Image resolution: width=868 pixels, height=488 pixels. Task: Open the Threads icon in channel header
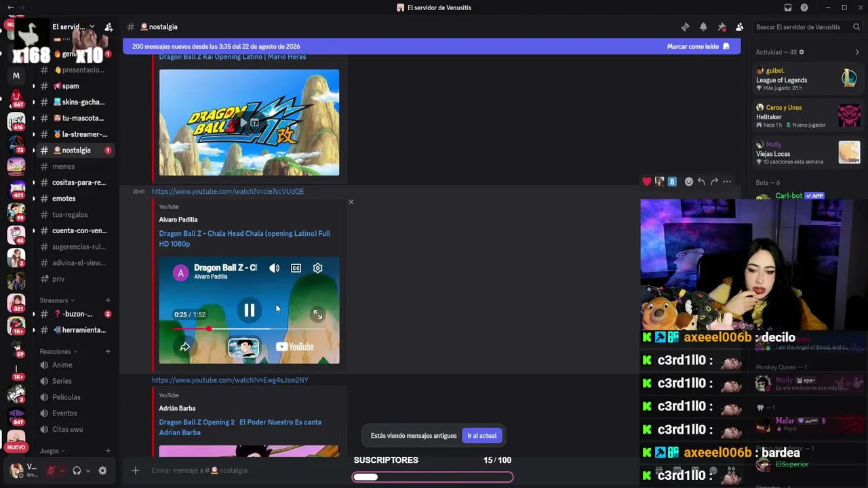685,27
